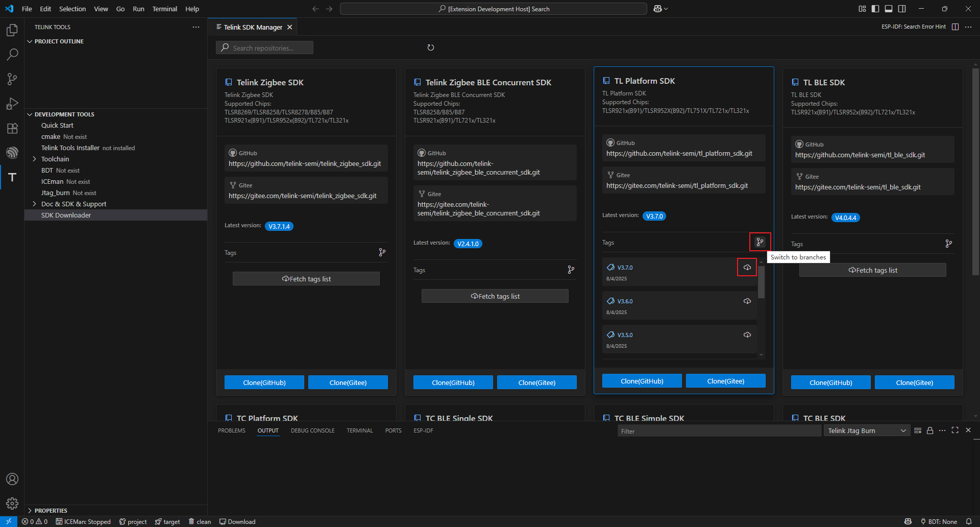Toggle the output scroll lock icon
The width and height of the screenshot is (980, 527).
[930, 430]
